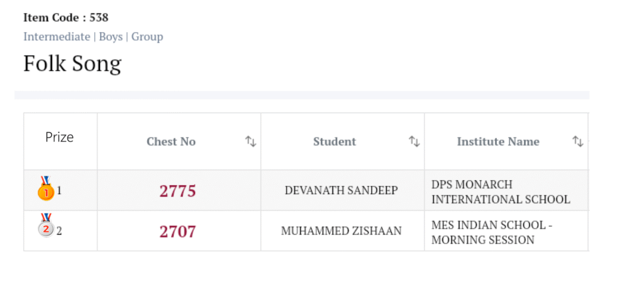Click the Student column header

coord(335,142)
